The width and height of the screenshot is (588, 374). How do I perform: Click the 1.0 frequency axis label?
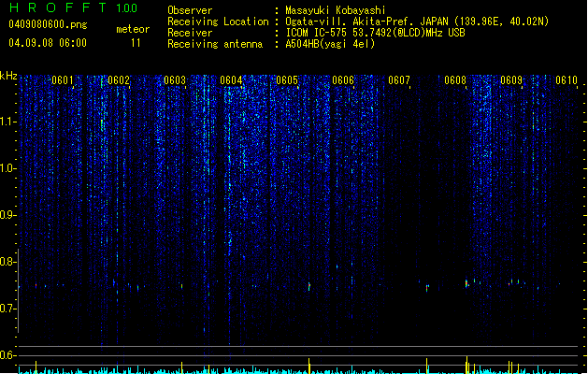8,168
